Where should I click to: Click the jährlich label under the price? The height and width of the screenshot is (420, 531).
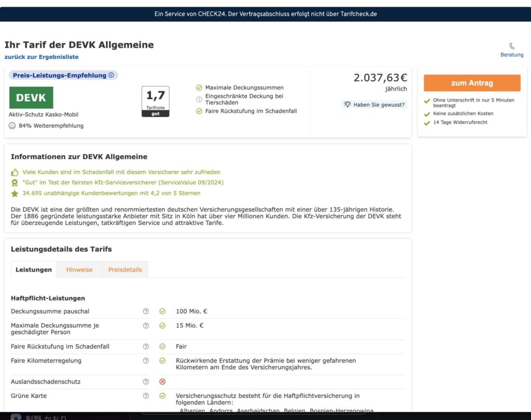pos(396,89)
